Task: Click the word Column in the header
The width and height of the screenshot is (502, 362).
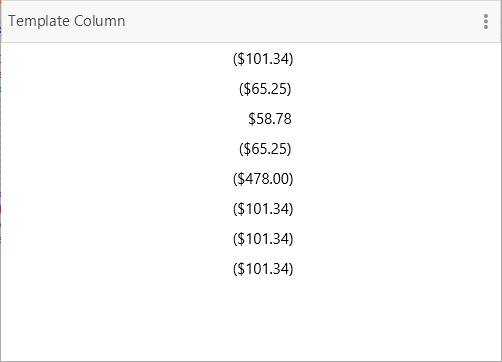Action: [100, 21]
